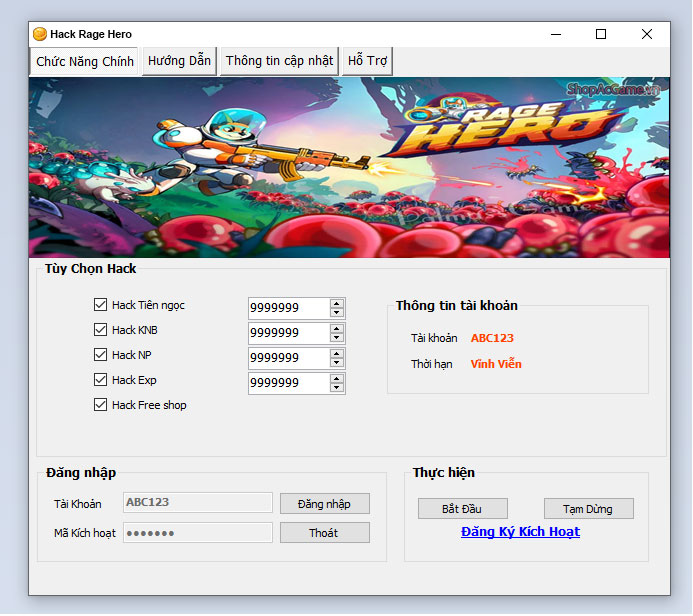This screenshot has width=693, height=616.
Task: Toggle the Hack Free shop checkbox
Action: click(x=100, y=405)
